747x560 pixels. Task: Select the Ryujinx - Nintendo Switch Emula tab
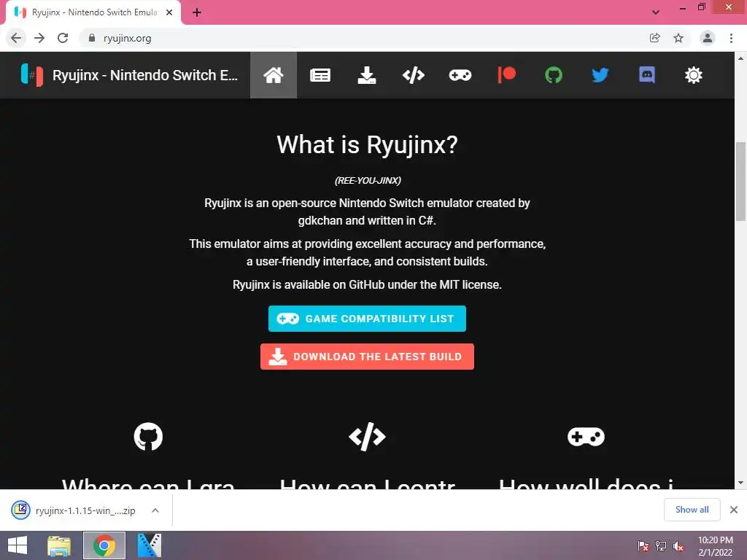click(x=93, y=12)
